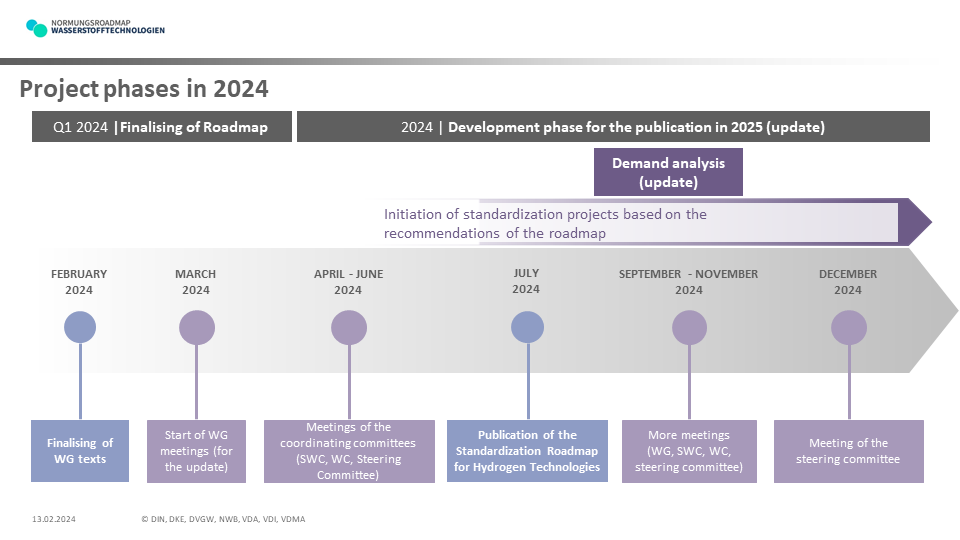Click the 'FEBRUARY 2024' date label

click(x=79, y=282)
